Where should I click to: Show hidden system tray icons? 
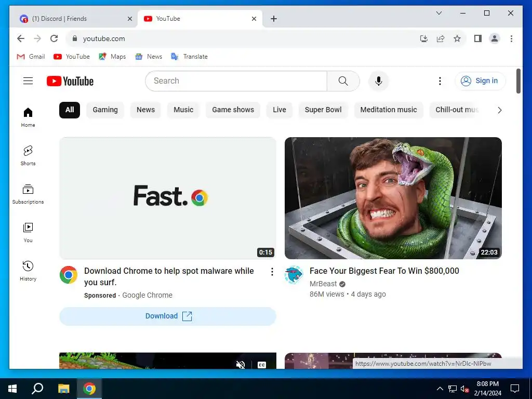coord(440,389)
